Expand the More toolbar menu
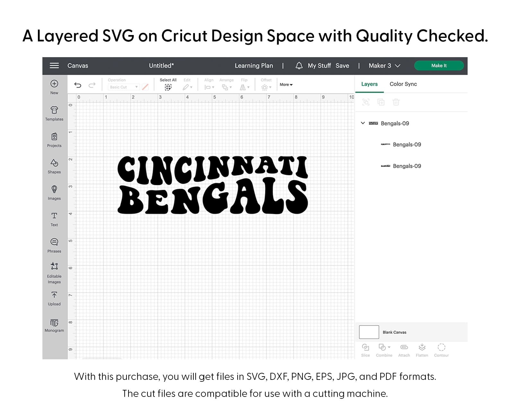This screenshot has height=420, width=510. click(x=286, y=85)
